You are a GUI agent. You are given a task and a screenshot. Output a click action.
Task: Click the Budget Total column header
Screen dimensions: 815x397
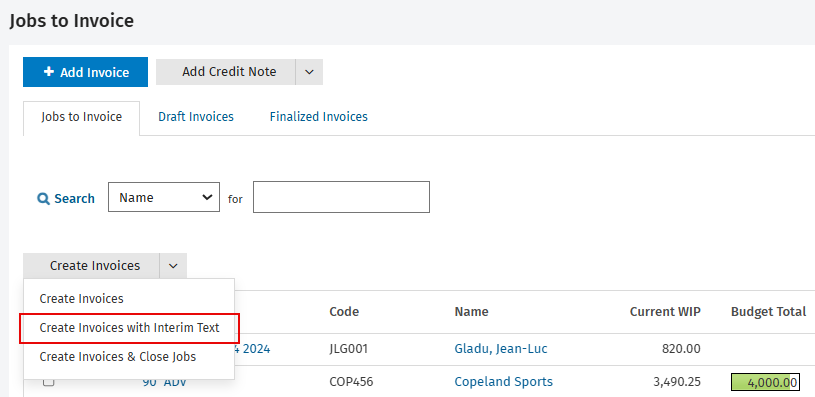click(x=768, y=312)
